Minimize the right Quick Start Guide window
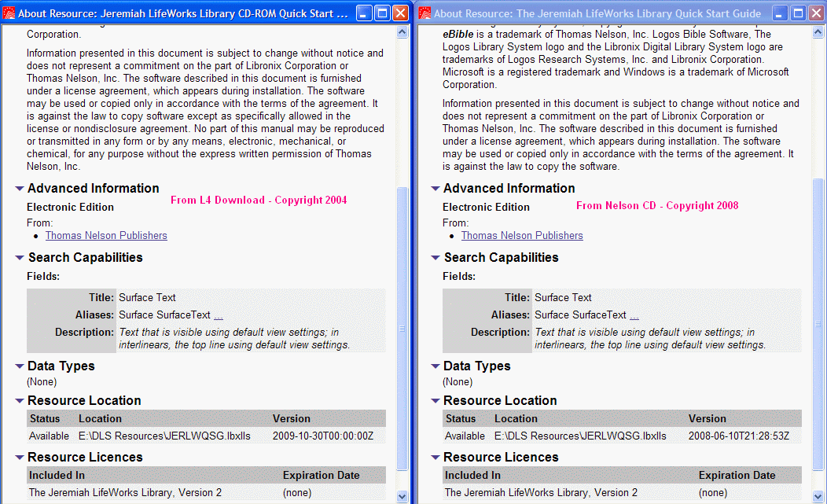827x504 pixels. point(780,13)
